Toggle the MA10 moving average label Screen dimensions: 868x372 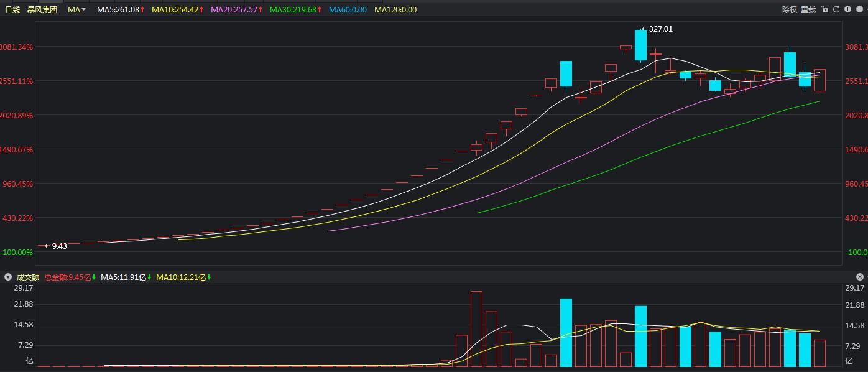[x=178, y=9]
